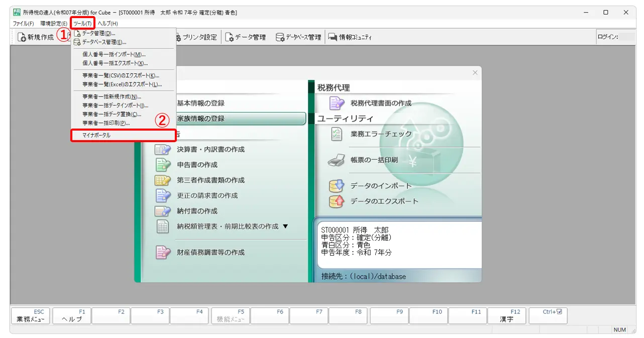644x338 pixels.
Task: Click the 税務代理書面の作成 icon
Action: click(337, 103)
